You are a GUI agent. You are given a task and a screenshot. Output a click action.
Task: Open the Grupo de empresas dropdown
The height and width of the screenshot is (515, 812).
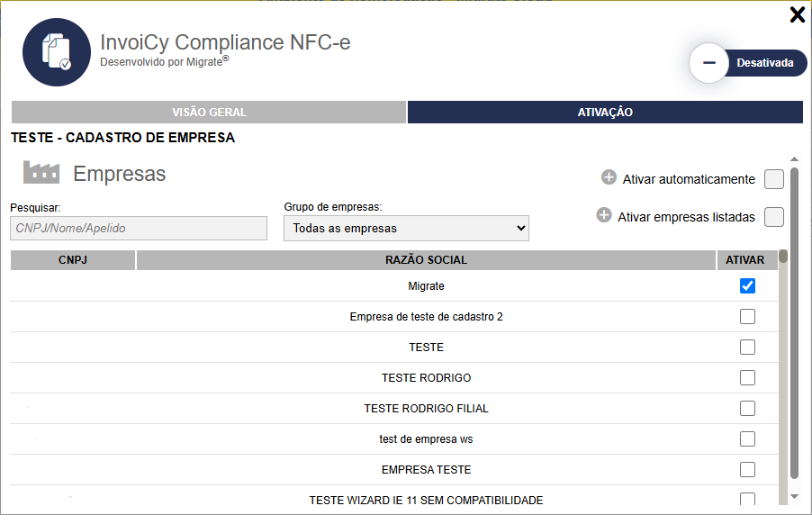(406, 229)
